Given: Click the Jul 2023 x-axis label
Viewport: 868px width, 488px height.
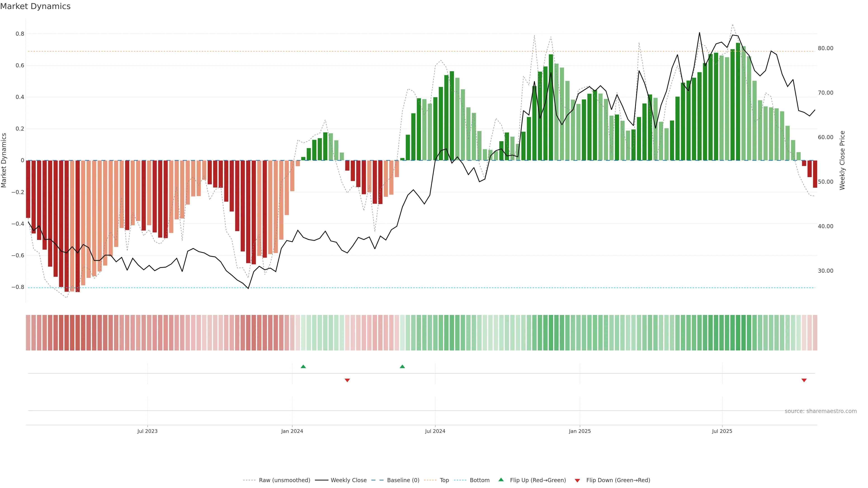Looking at the screenshot, I should pyautogui.click(x=147, y=431).
